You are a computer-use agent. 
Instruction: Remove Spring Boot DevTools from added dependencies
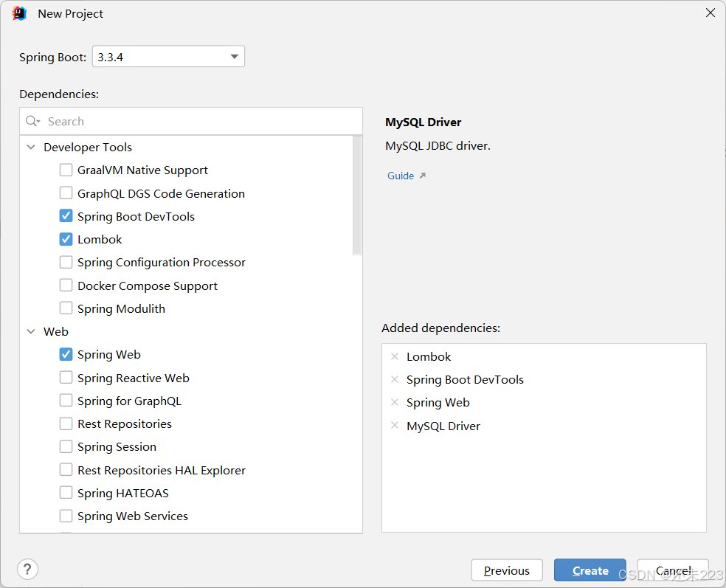[395, 380]
